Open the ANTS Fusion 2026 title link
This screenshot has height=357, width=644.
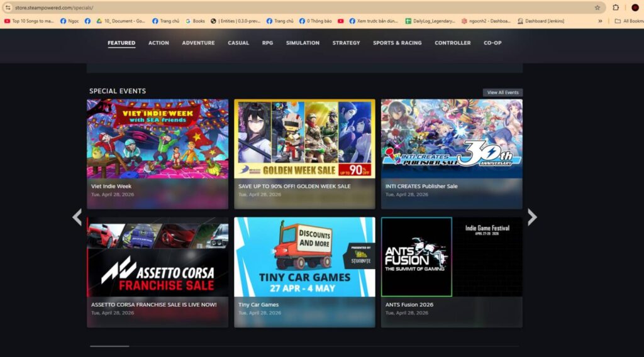pos(409,304)
